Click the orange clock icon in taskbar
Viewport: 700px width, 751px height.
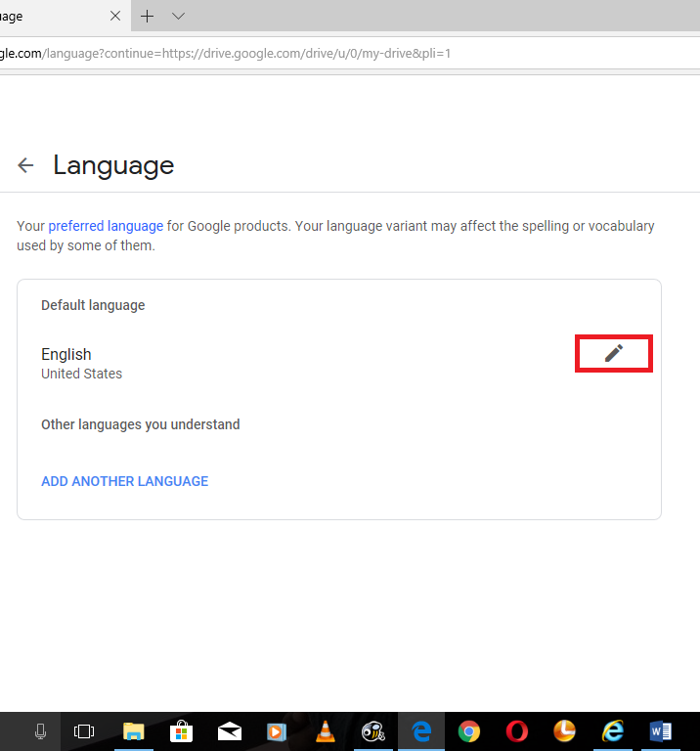pyautogui.click(x=564, y=730)
